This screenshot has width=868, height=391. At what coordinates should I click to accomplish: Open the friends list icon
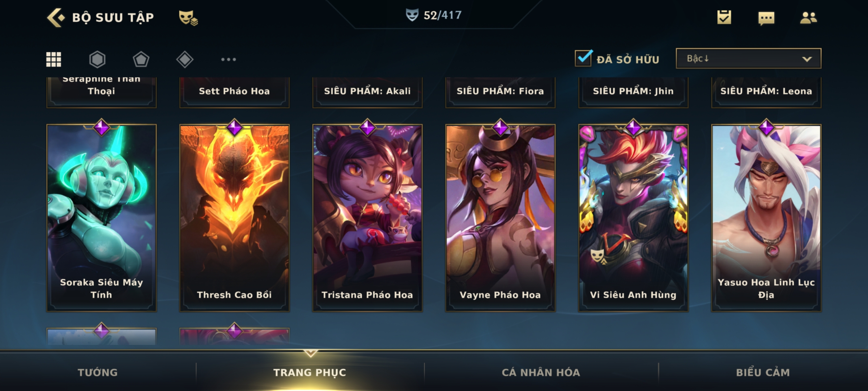click(808, 17)
